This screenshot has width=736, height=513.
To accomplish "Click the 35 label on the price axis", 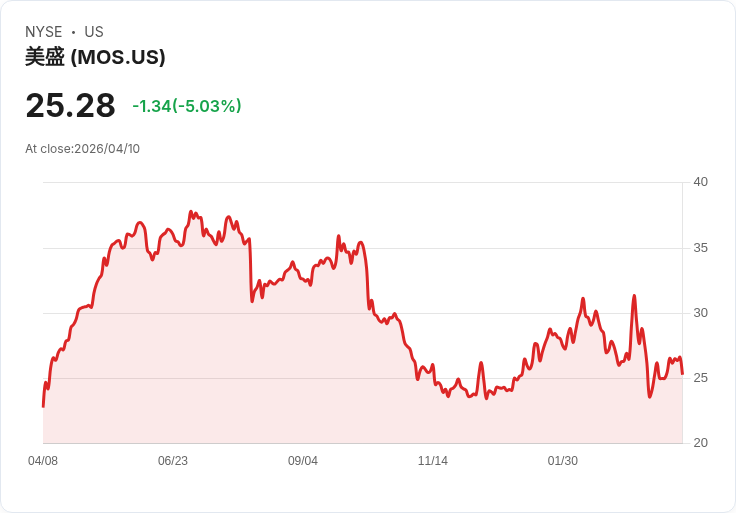I will pos(700,248).
